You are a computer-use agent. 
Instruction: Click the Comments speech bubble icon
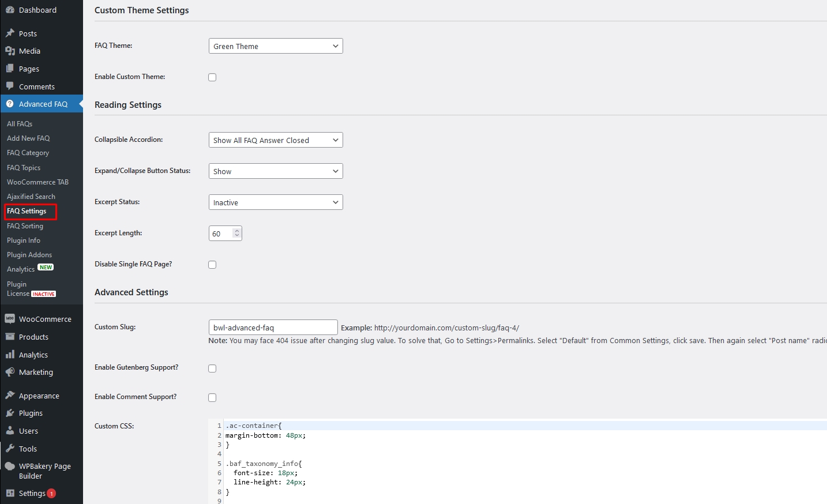click(10, 86)
